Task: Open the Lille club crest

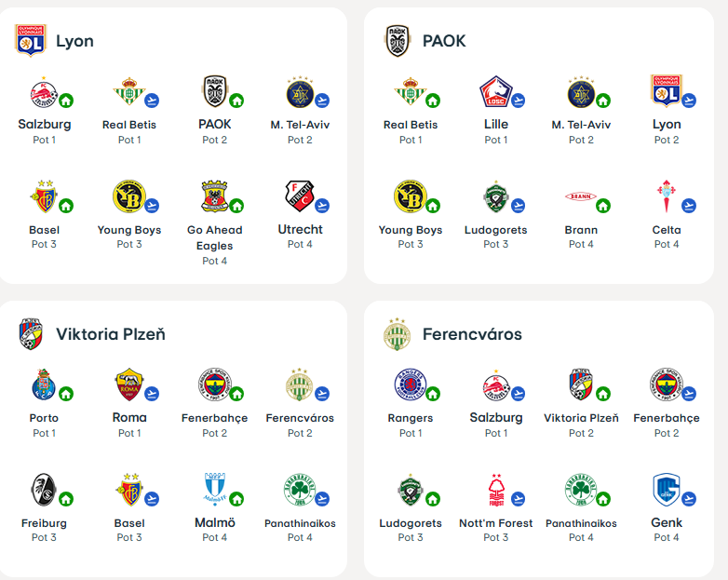Action: [493, 91]
